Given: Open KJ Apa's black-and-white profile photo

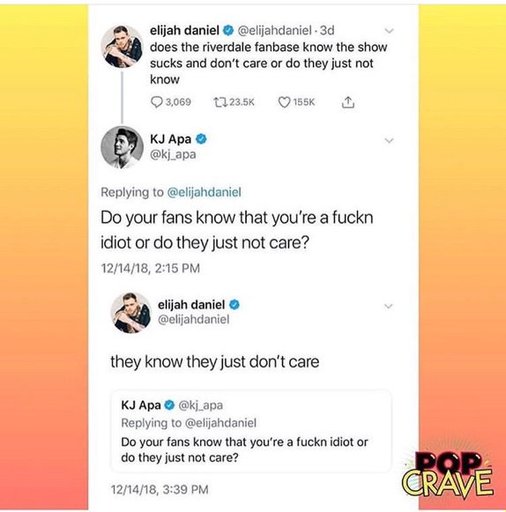Looking at the screenshot, I should pyautogui.click(x=122, y=147).
